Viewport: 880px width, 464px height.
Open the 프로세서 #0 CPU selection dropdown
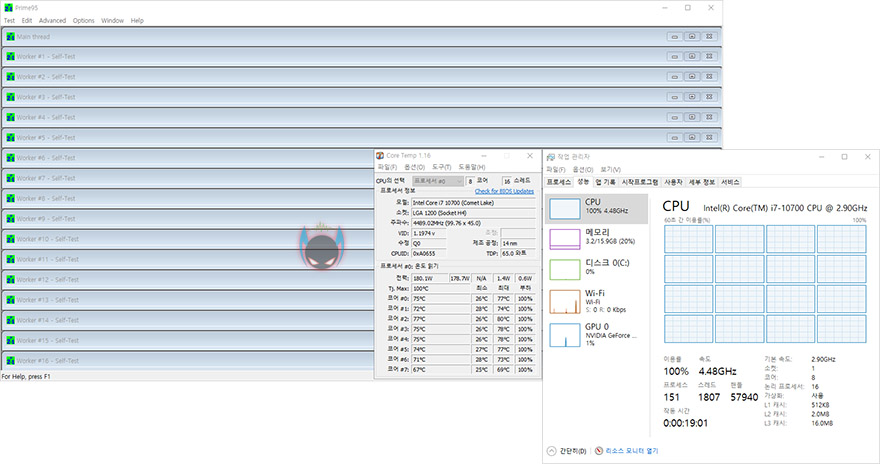pyautogui.click(x=437, y=181)
